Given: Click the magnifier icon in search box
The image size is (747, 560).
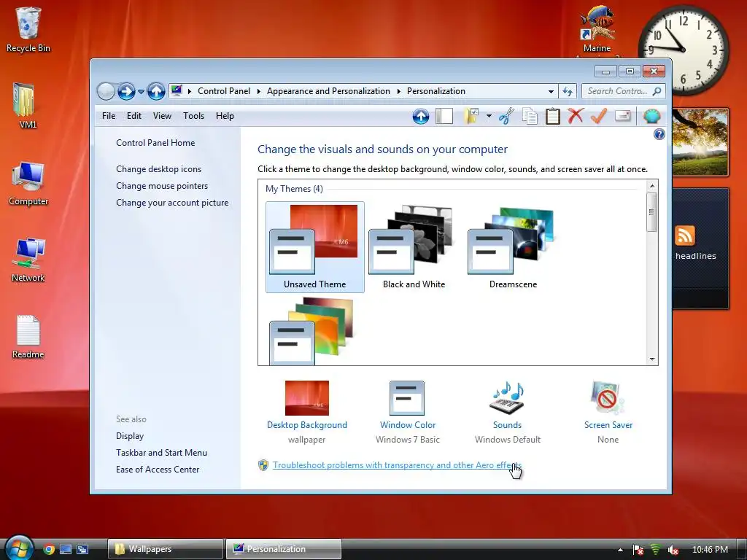Looking at the screenshot, I should tap(657, 91).
